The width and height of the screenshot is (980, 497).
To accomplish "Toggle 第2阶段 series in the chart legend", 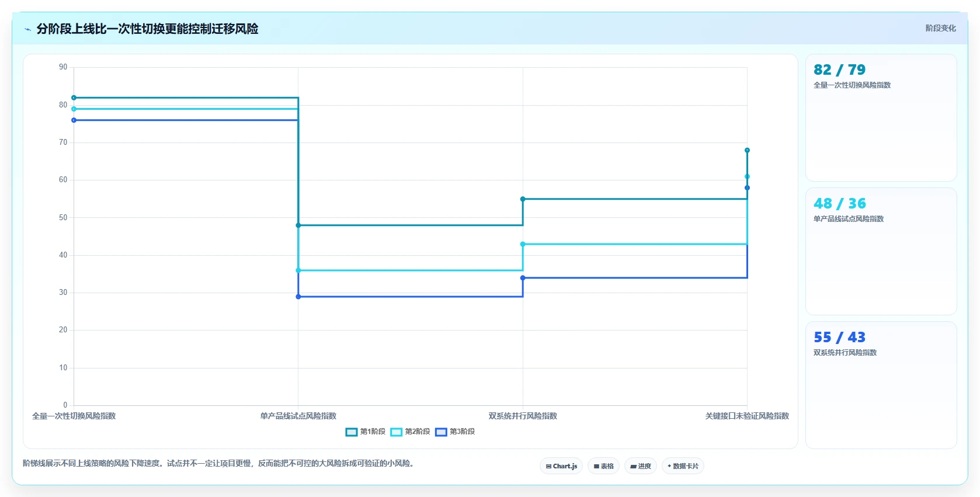I will (411, 432).
